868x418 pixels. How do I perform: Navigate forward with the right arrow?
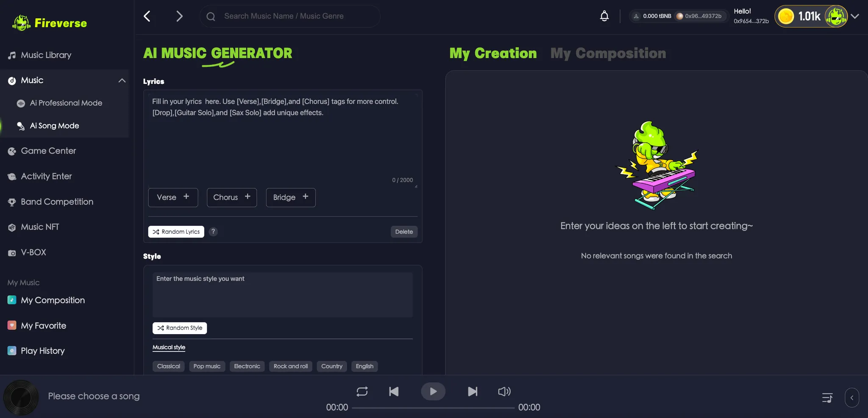click(x=179, y=16)
